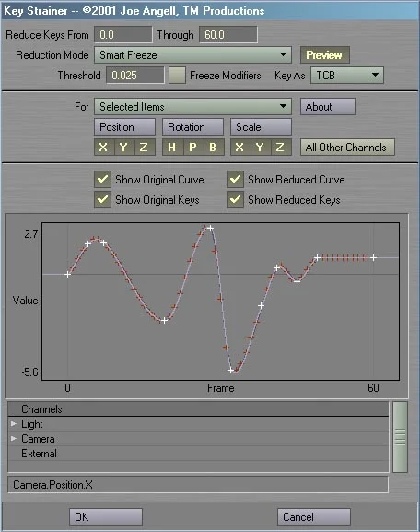Image resolution: width=420 pixels, height=532 pixels.
Task: Click the Through frame field
Action: (x=228, y=35)
